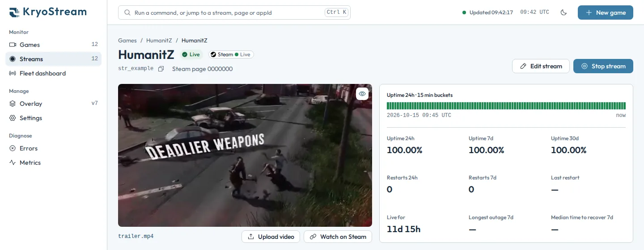Click the Errors circle-x icon
Viewport: 644px width, 250px height.
(13, 148)
